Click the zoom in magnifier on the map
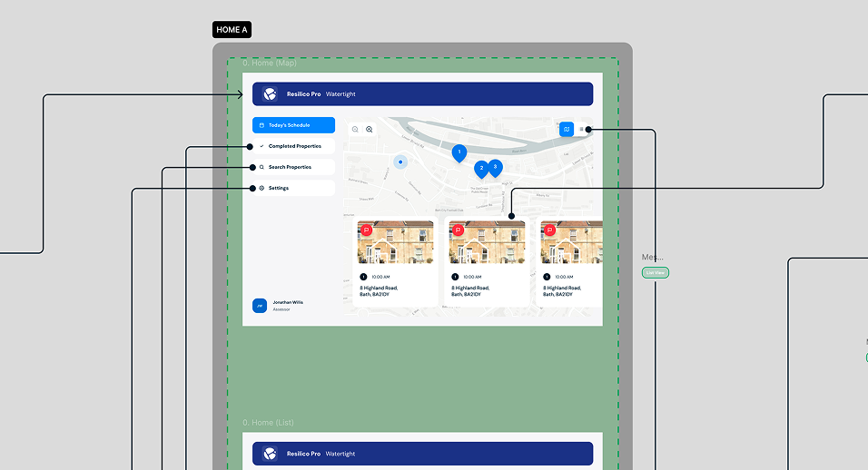The width and height of the screenshot is (868, 470). (370, 130)
